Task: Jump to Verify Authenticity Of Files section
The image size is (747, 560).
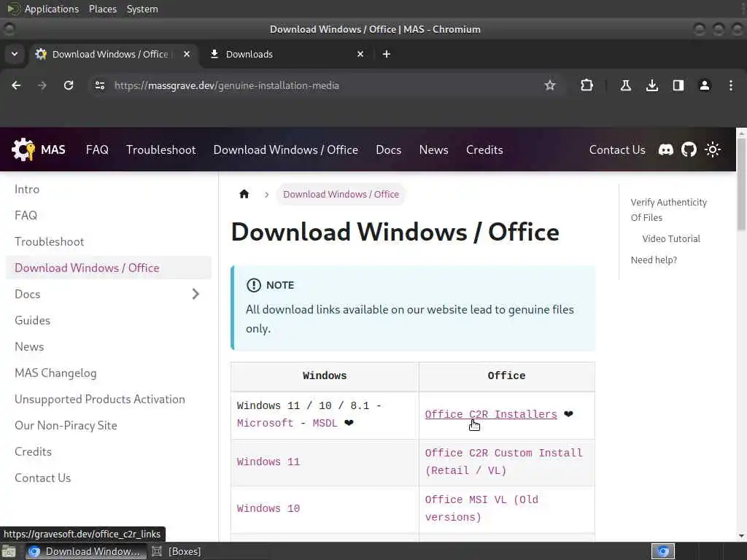Action: [x=668, y=209]
